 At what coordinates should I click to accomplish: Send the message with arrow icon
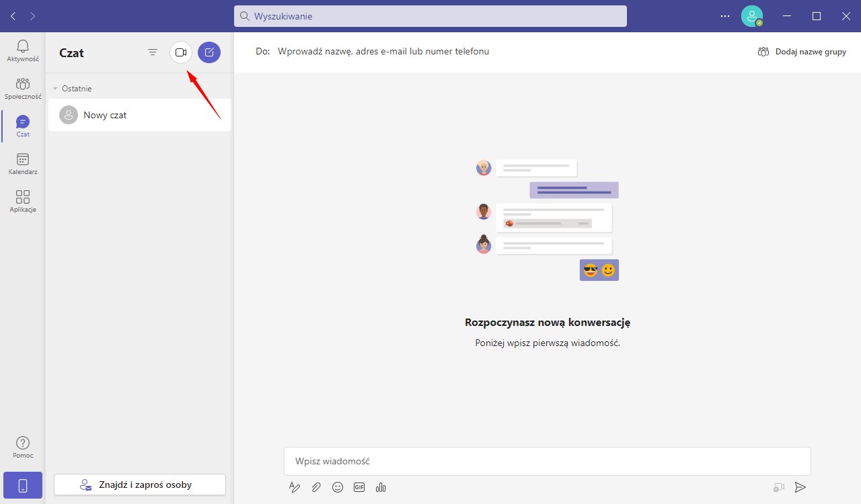coord(800,487)
